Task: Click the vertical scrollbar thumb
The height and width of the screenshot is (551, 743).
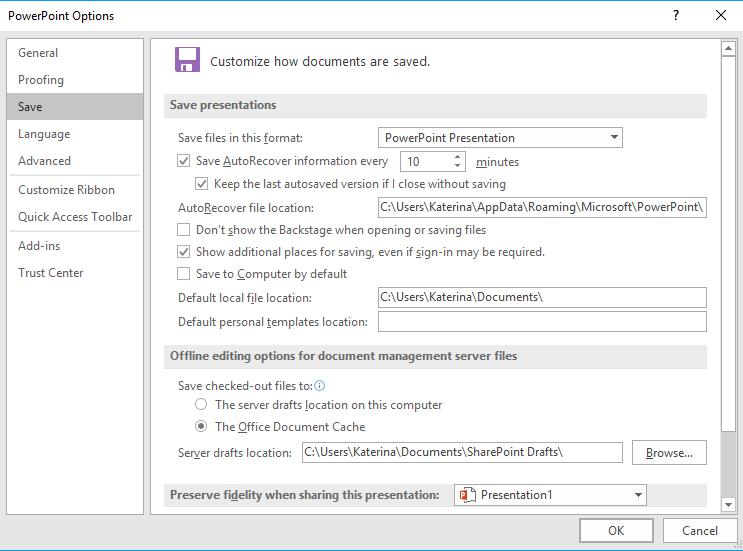Action: click(x=728, y=244)
